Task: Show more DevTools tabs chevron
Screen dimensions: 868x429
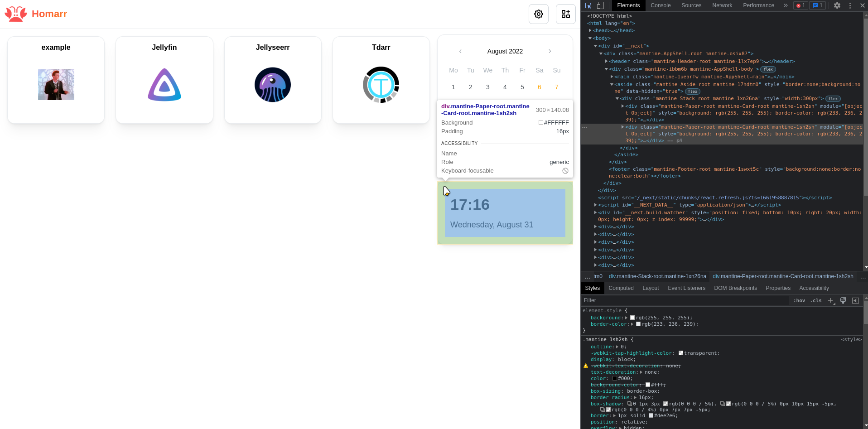Action: tap(786, 5)
